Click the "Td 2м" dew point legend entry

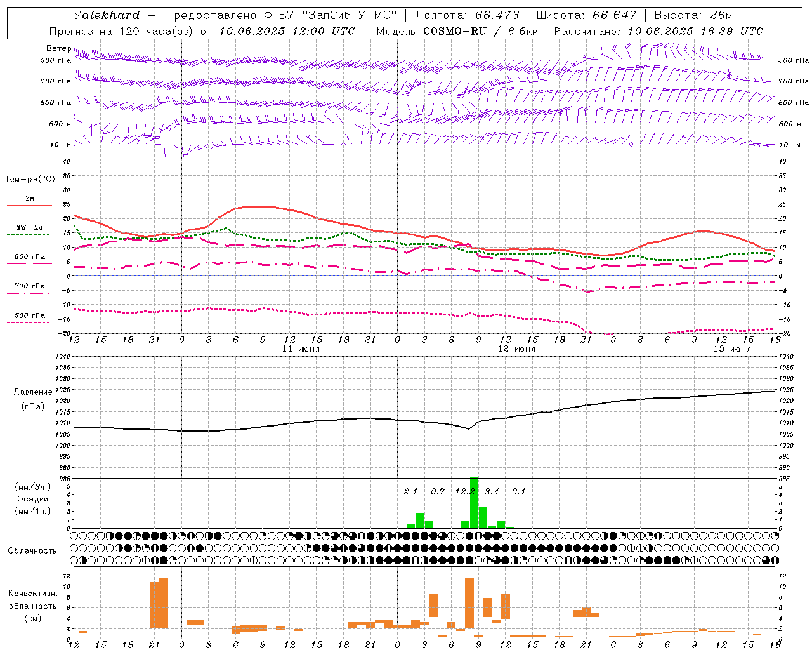30,227
